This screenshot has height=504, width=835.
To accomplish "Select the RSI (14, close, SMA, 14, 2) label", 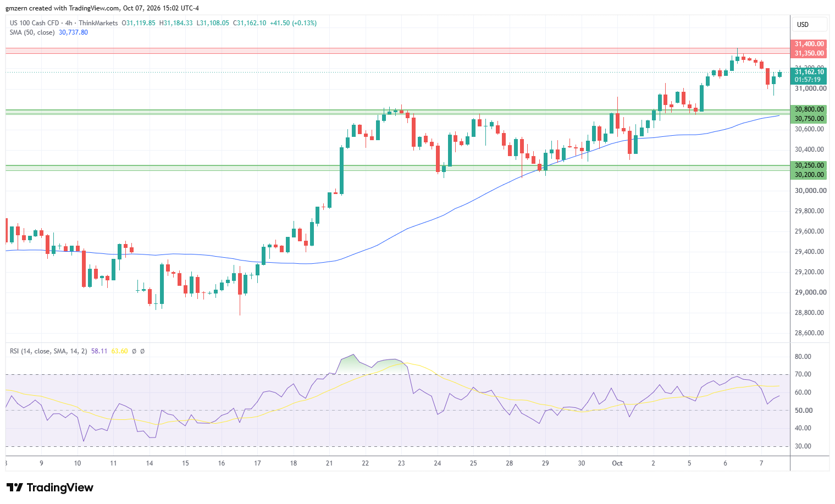I will [48, 351].
